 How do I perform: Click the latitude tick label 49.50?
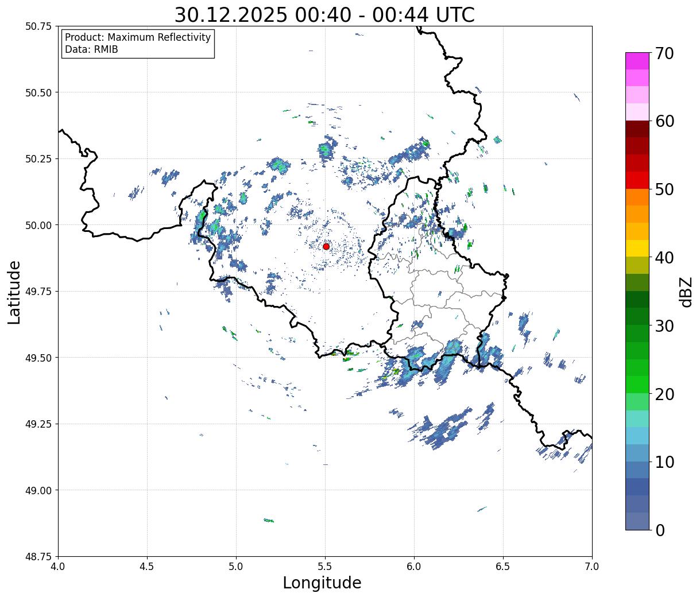[38, 358]
